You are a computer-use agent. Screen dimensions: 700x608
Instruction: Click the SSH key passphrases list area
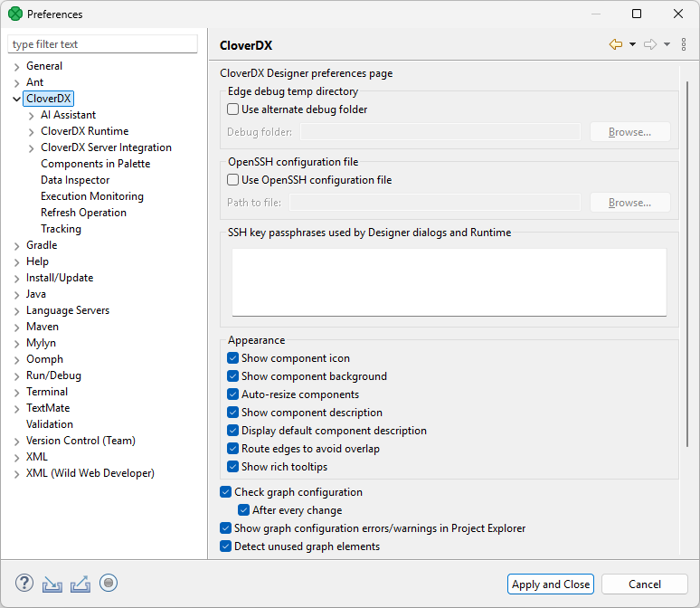pos(449,282)
